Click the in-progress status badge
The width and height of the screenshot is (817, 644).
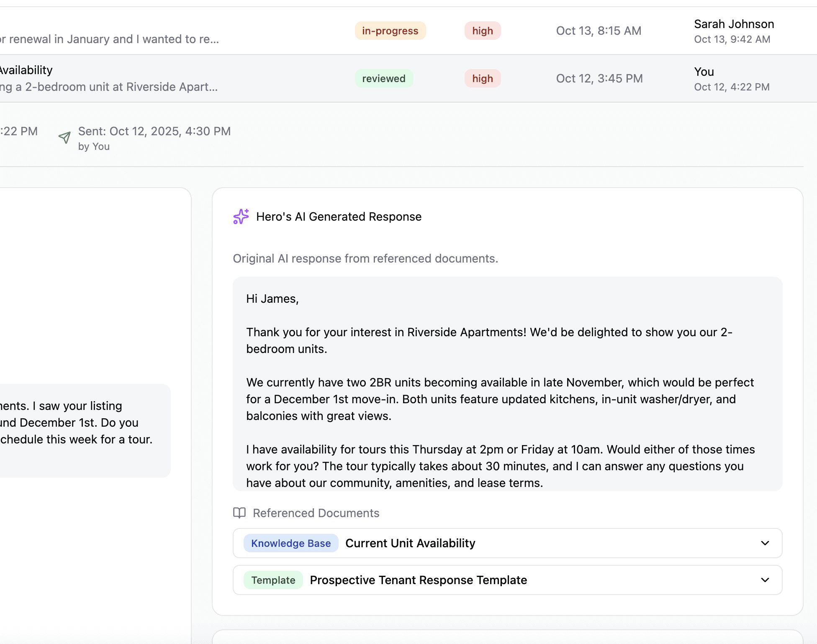point(390,31)
